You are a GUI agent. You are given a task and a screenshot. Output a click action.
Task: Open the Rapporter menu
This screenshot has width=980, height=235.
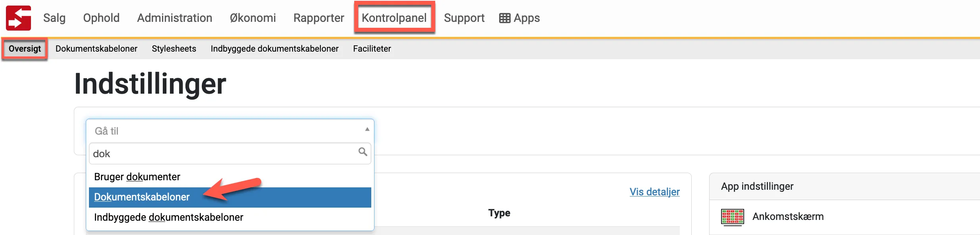tap(318, 18)
